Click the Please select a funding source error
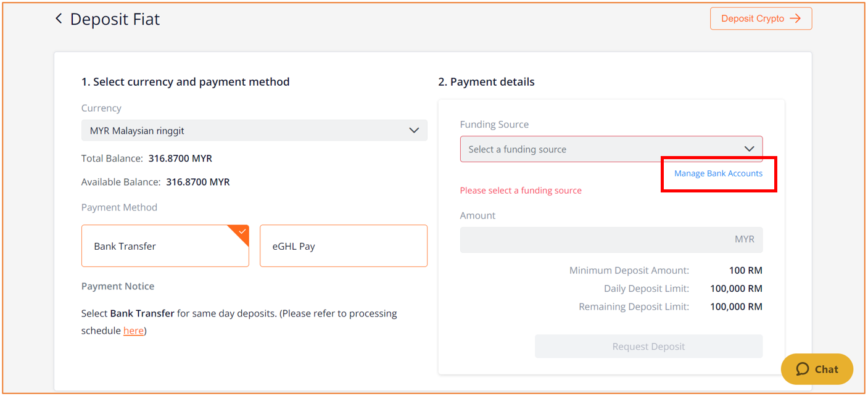This screenshot has height=396, width=868. click(x=521, y=191)
